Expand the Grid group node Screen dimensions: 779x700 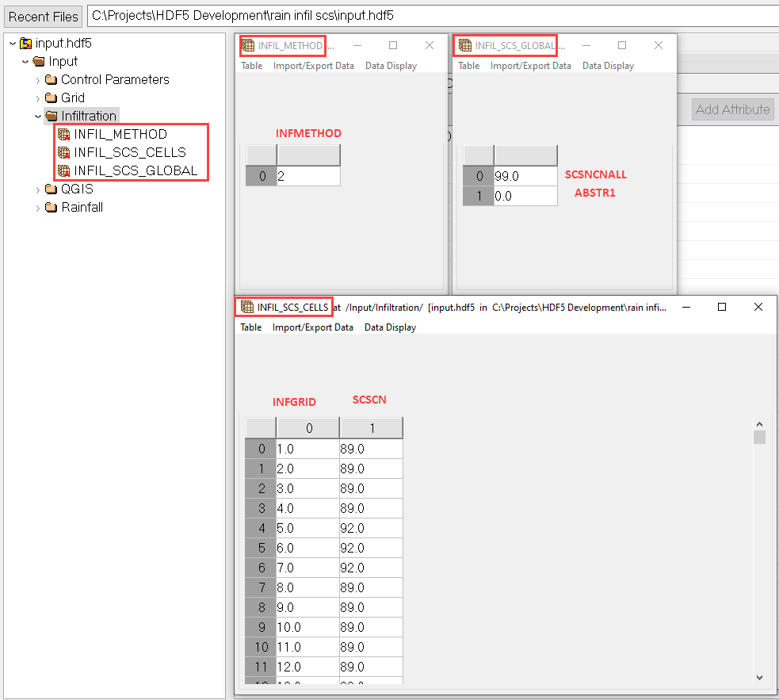coord(37,98)
